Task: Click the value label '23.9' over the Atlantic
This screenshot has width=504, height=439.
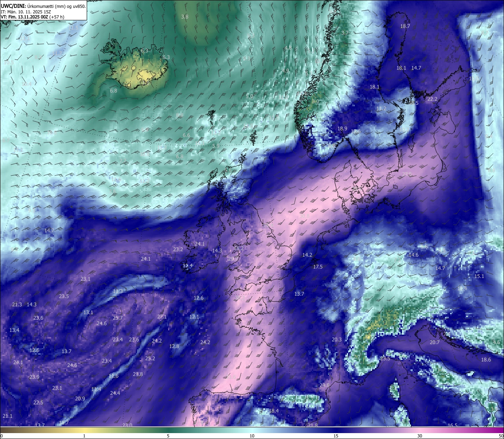Action: (x=34, y=377)
